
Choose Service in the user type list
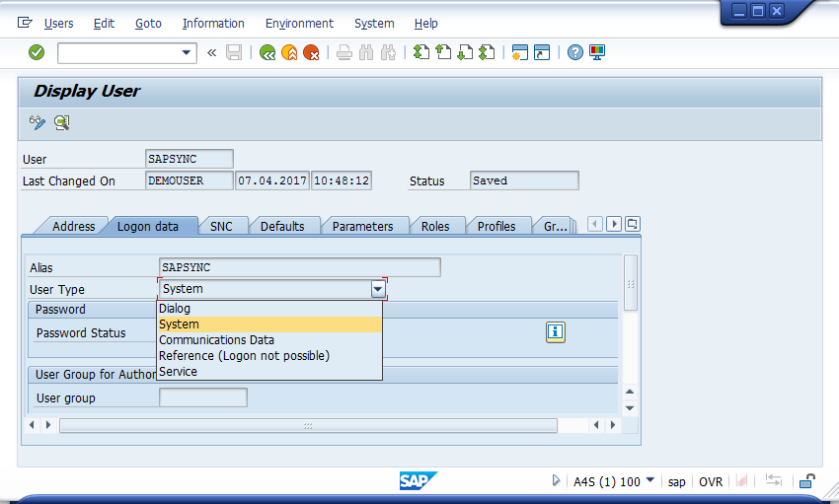pyautogui.click(x=178, y=372)
